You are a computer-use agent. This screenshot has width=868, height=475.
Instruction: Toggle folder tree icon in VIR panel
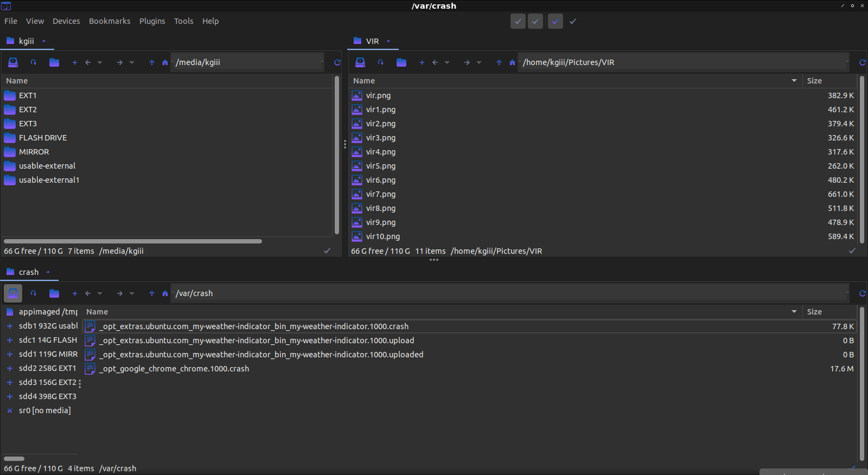click(x=401, y=62)
